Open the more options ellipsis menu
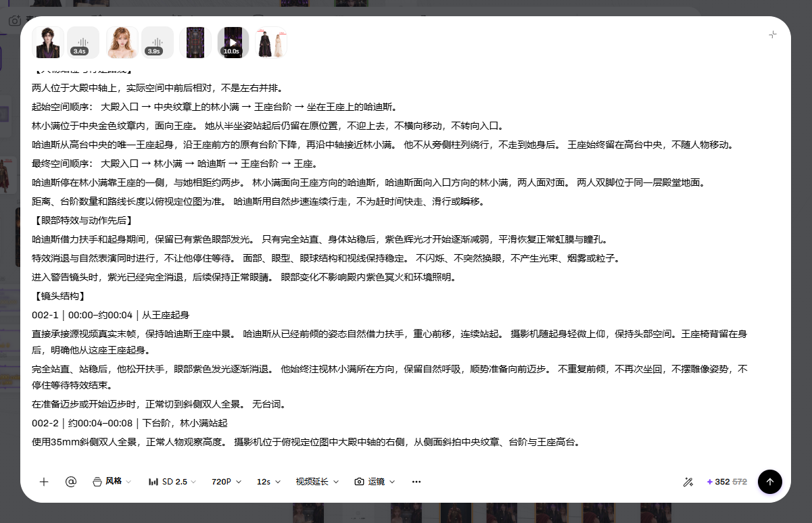 click(x=416, y=482)
